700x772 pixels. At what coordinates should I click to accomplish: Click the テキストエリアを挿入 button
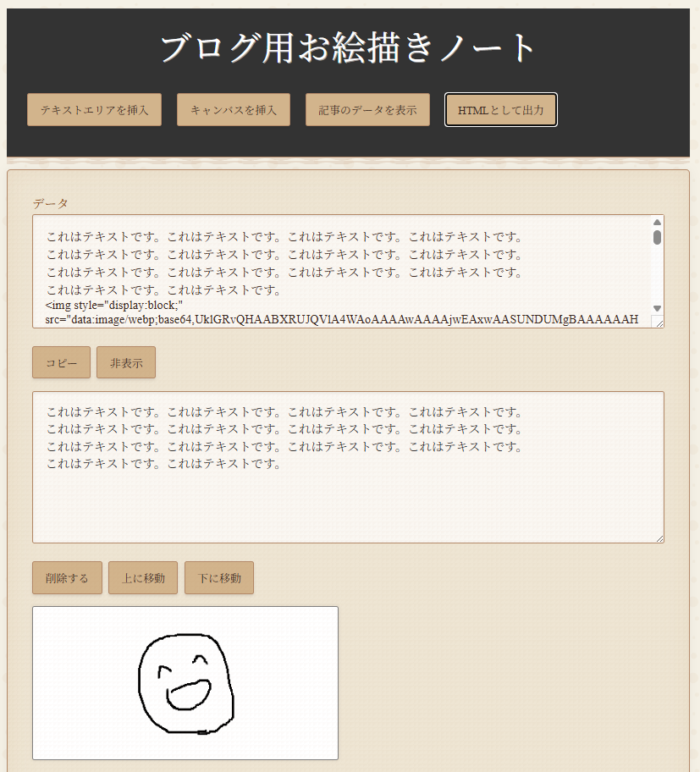pos(94,110)
